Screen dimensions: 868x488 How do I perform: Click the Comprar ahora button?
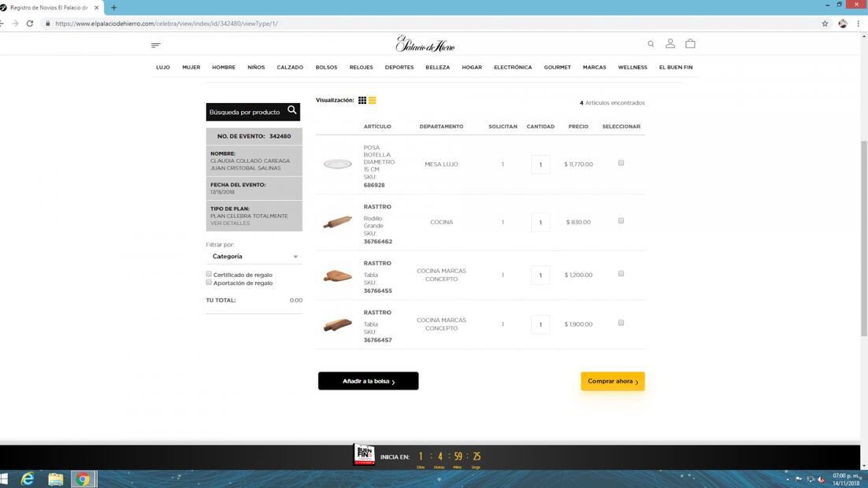[x=612, y=381]
